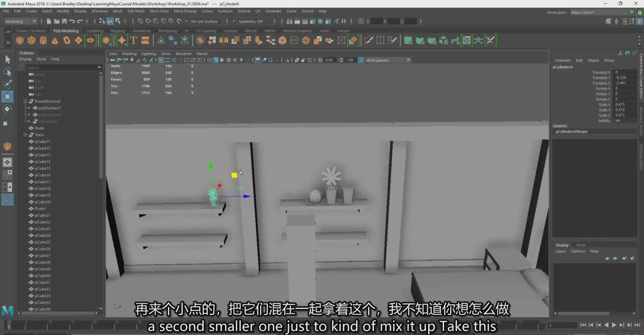Open the Mesh Tools menu
Viewport: 644px width, 335px height.
[159, 11]
